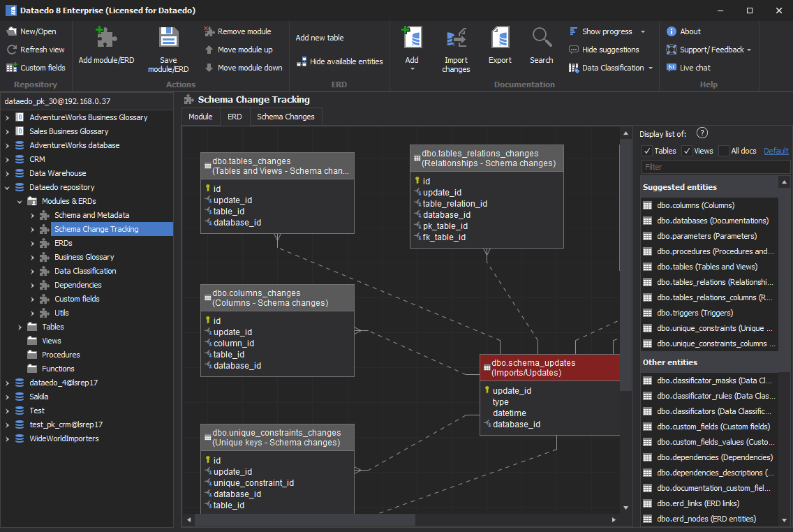The height and width of the screenshot is (532, 793).
Task: Click the Save module/ERD floppy icon
Action: [x=168, y=38]
